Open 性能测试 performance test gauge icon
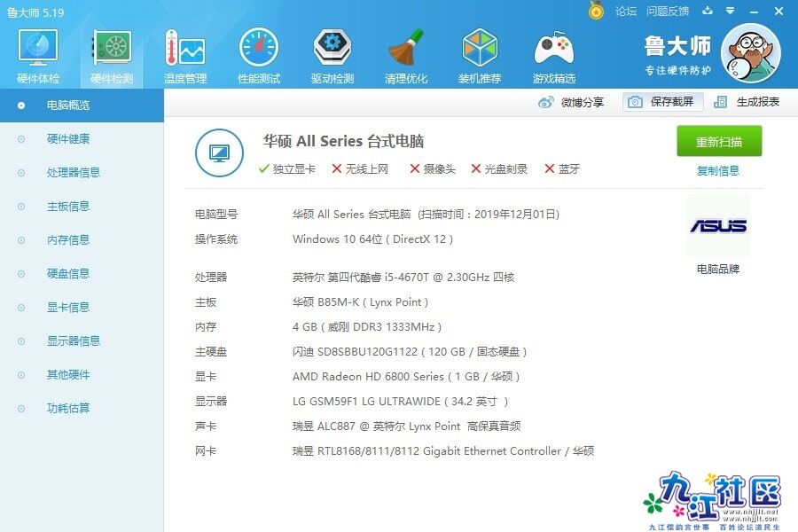Image resolution: width=798 pixels, height=532 pixels. 259,55
